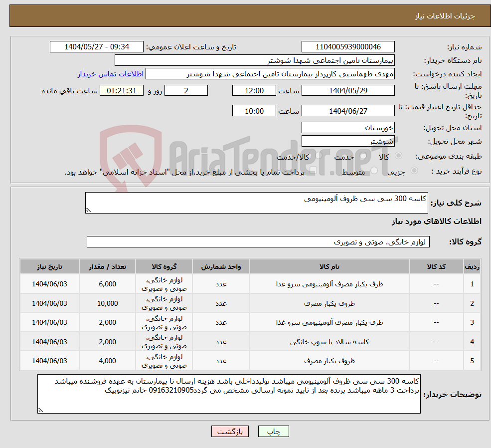The image size is (491, 448).
Task: Select the کالا radio button
Action: pos(399,155)
